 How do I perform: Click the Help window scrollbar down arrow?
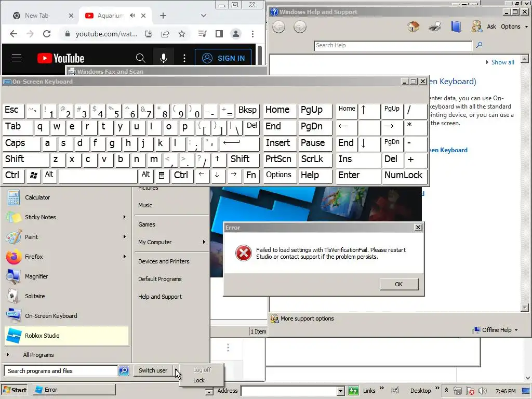point(525,308)
